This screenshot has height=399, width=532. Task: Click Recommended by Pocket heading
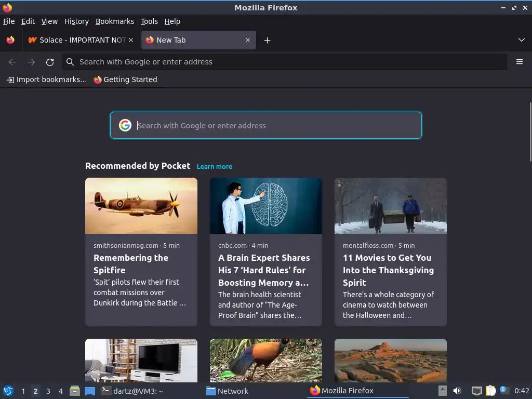coord(138,166)
